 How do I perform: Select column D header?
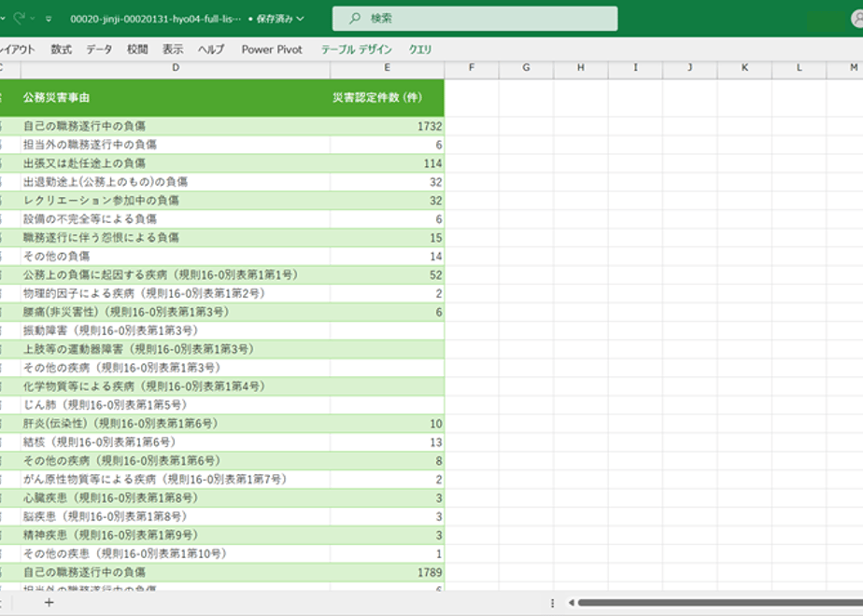[x=176, y=67]
